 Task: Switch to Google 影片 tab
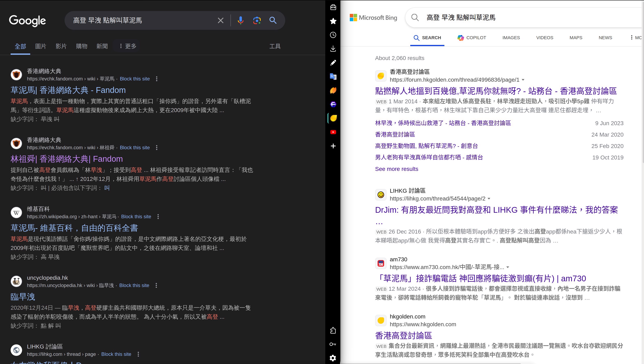(61, 46)
